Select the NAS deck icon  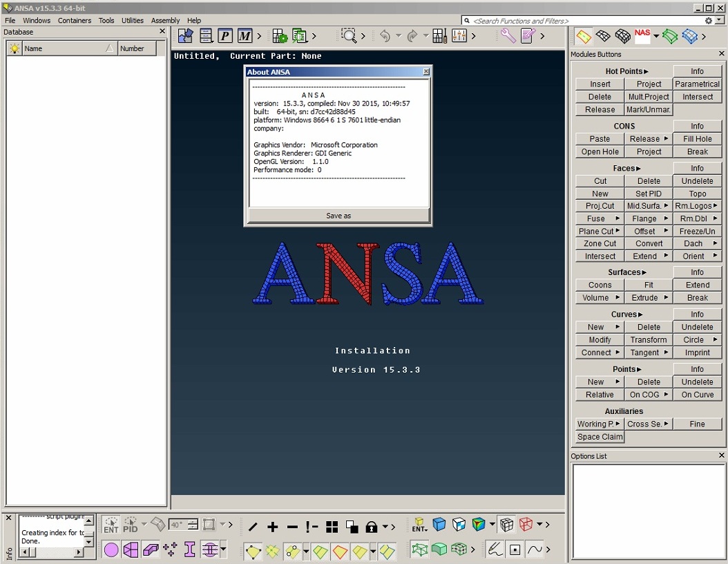point(642,36)
